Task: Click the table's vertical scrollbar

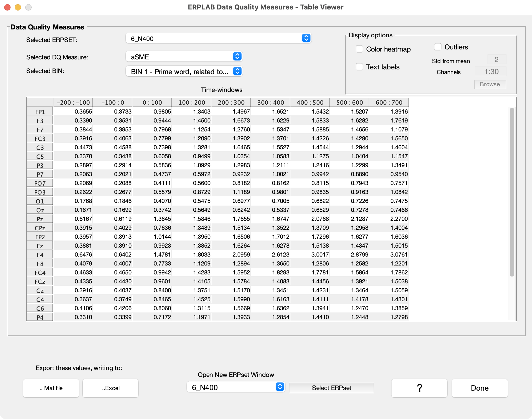Action: click(512, 192)
